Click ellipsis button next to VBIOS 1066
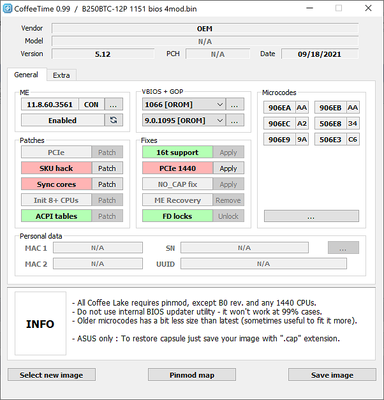 tap(235, 104)
